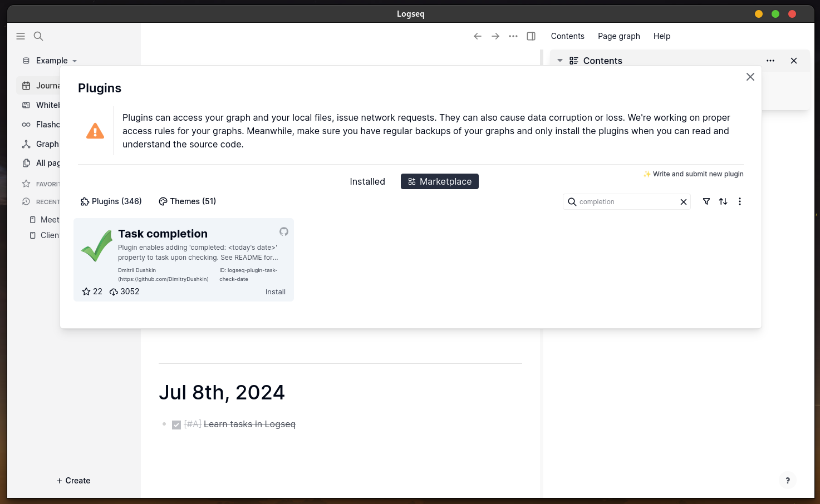Open the Contents tab in right sidebar header
Viewport: 820px width, 504px height.
[x=568, y=36]
